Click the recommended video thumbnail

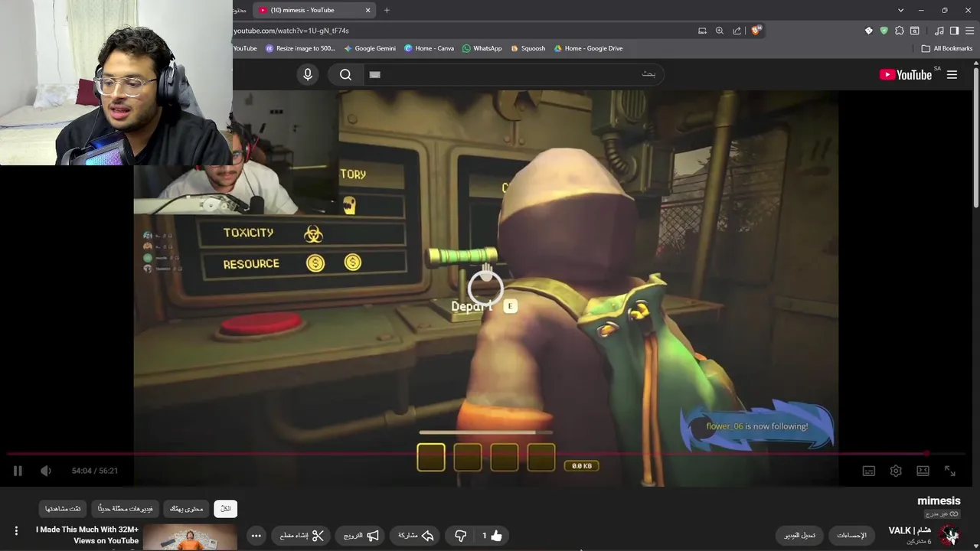point(190,537)
